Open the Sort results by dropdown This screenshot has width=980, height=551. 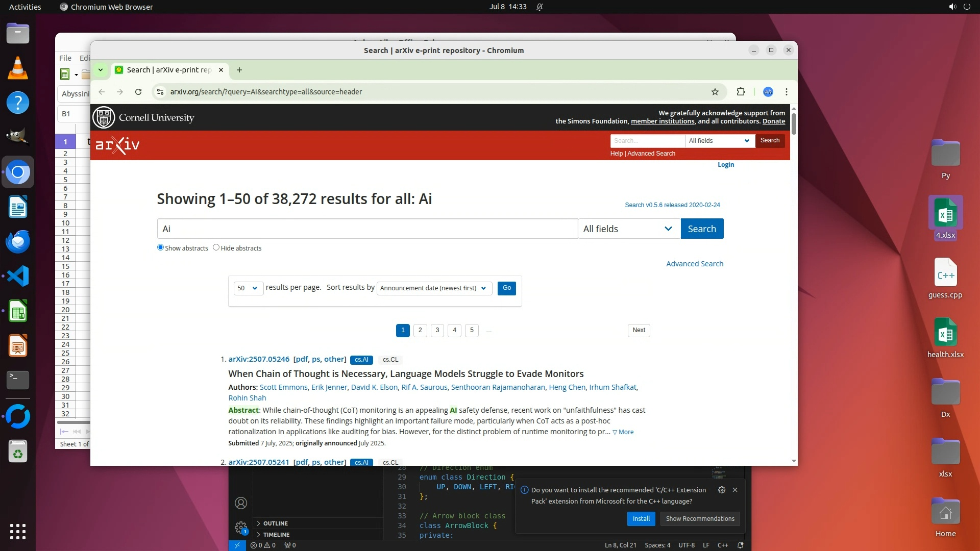coord(433,288)
